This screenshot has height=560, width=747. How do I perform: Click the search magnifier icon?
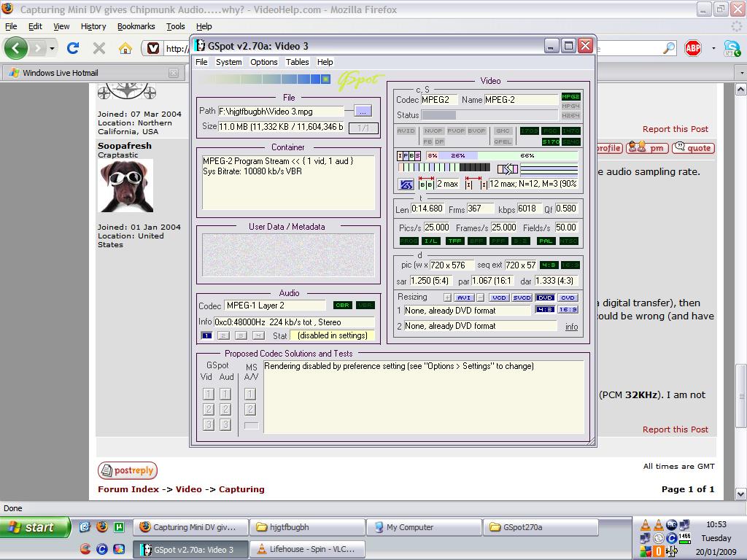tap(670, 48)
